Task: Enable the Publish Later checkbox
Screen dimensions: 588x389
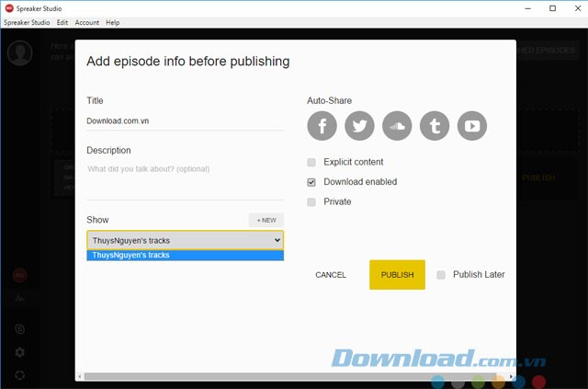Action: tap(442, 274)
